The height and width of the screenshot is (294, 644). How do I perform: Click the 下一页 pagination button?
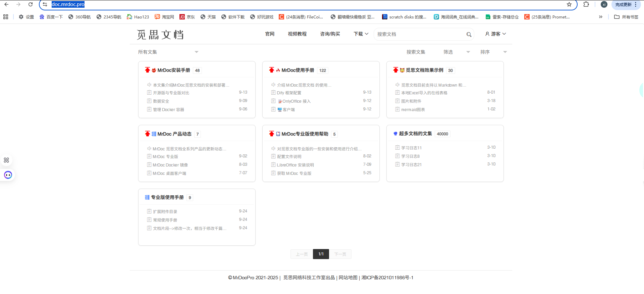(340, 254)
